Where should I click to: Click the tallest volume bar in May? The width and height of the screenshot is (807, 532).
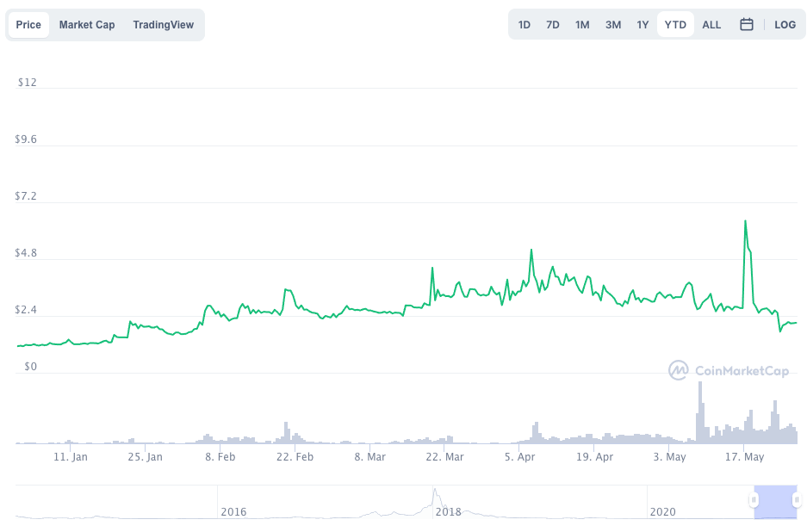700,412
